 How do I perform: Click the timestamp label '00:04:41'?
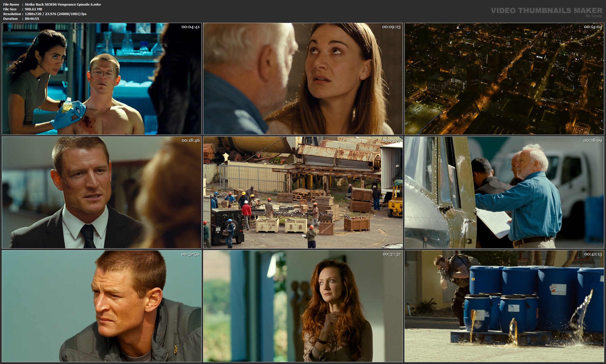click(x=191, y=27)
